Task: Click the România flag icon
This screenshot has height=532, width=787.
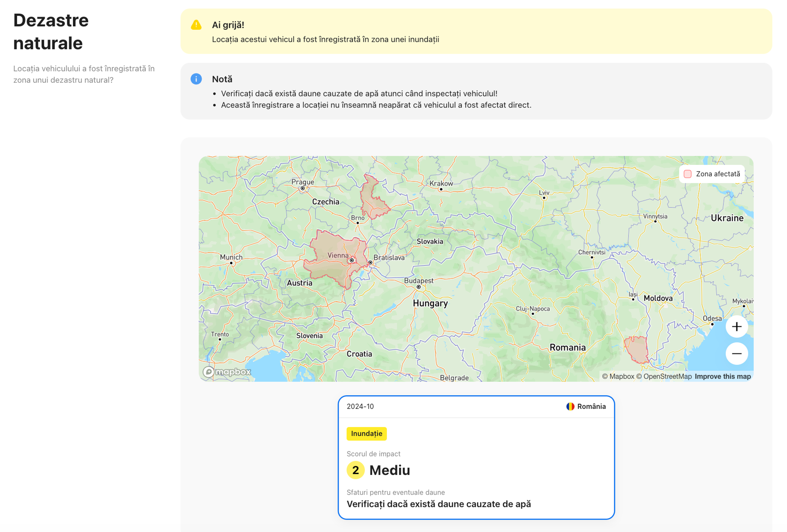Action: pos(570,406)
